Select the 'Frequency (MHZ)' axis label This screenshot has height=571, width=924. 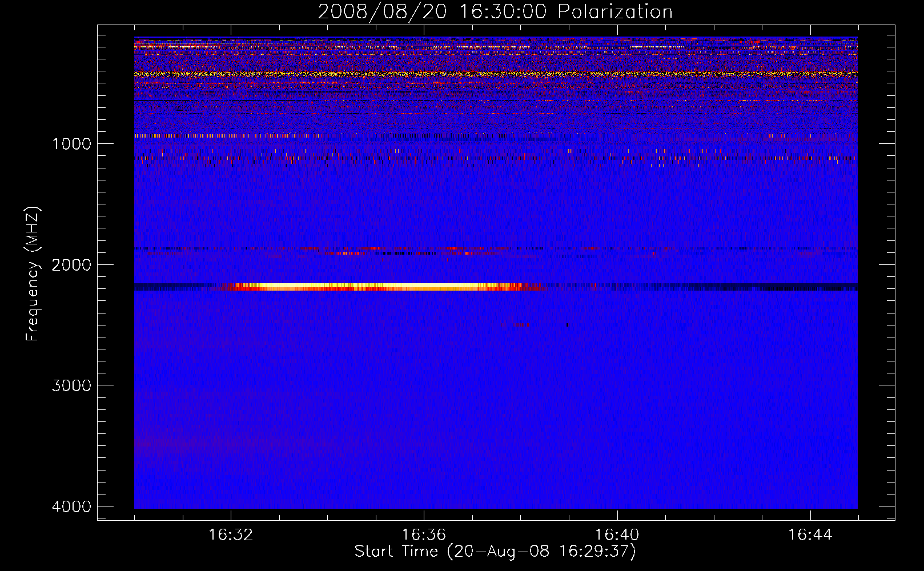(33, 274)
